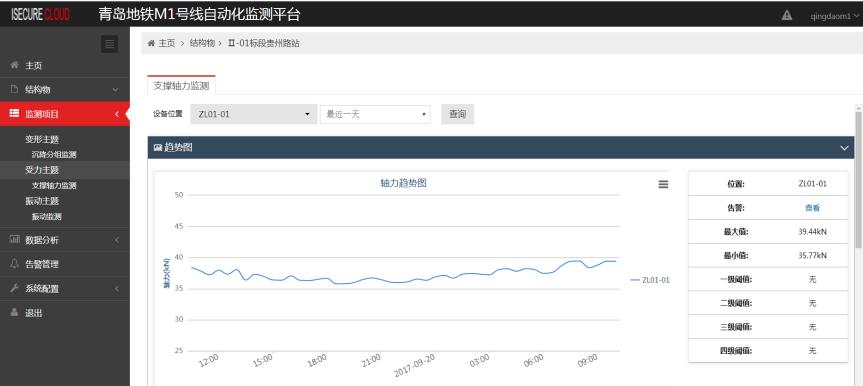Open the chart export hamburger menu
This screenshot has height=386, width=863.
point(663,184)
